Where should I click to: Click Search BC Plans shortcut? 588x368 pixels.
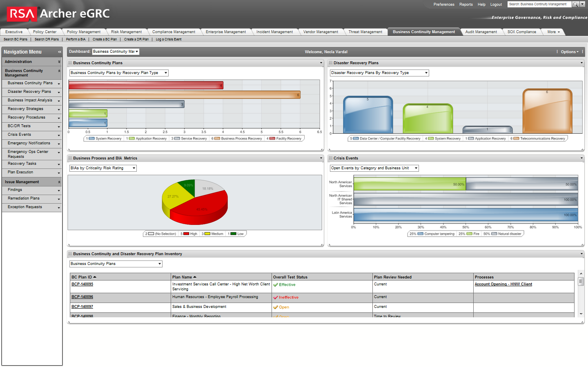(16, 40)
